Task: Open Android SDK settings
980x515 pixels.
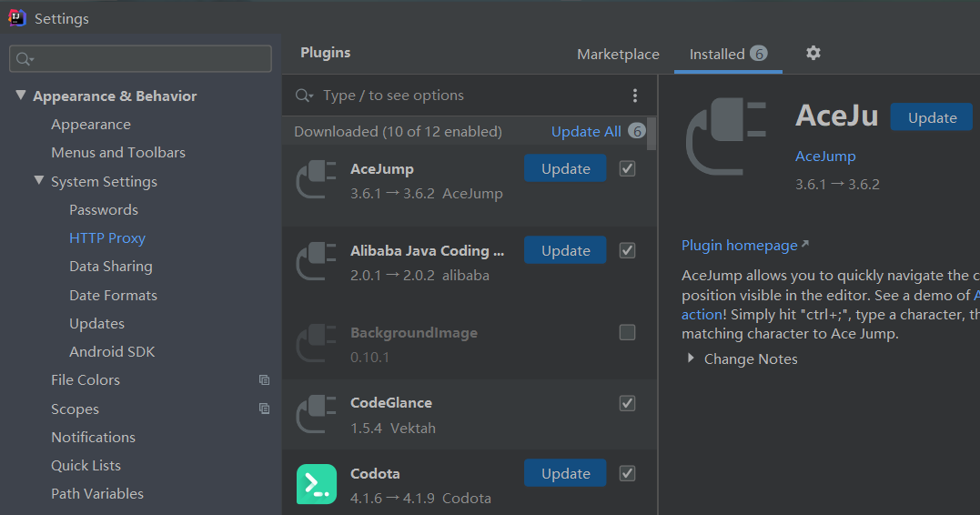Action: 112,352
